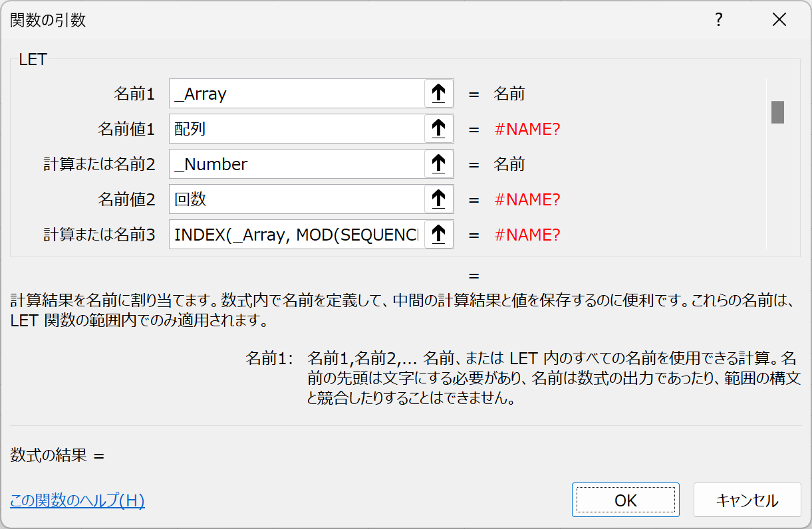The image size is (812, 529).
Task: Edit the 名前値1 field containing 配列
Action: (297, 129)
